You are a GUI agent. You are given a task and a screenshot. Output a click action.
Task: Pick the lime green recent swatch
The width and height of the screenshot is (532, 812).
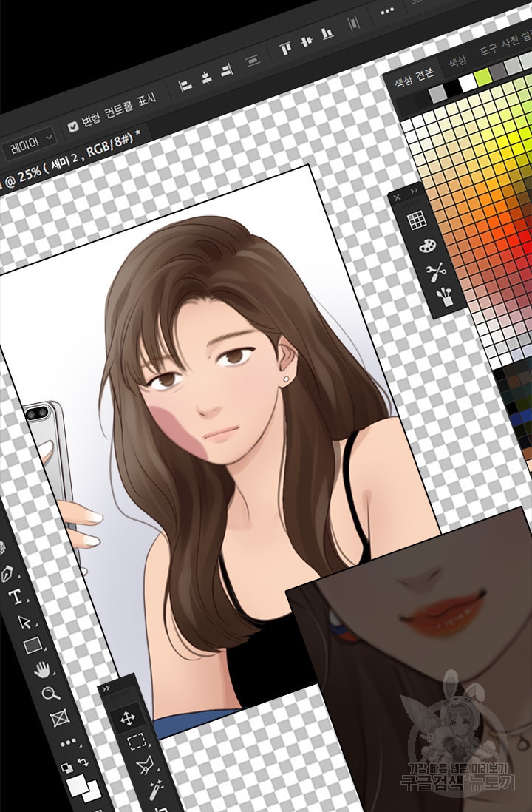[482, 78]
